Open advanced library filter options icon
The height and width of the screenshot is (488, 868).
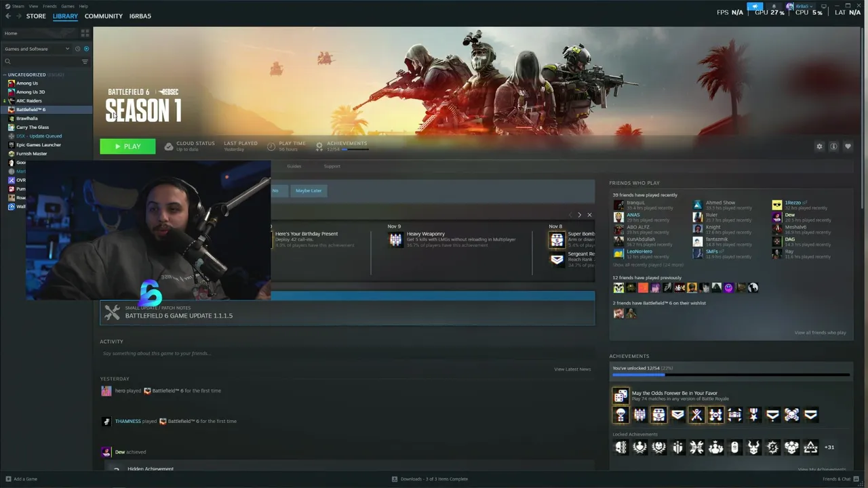(85, 62)
